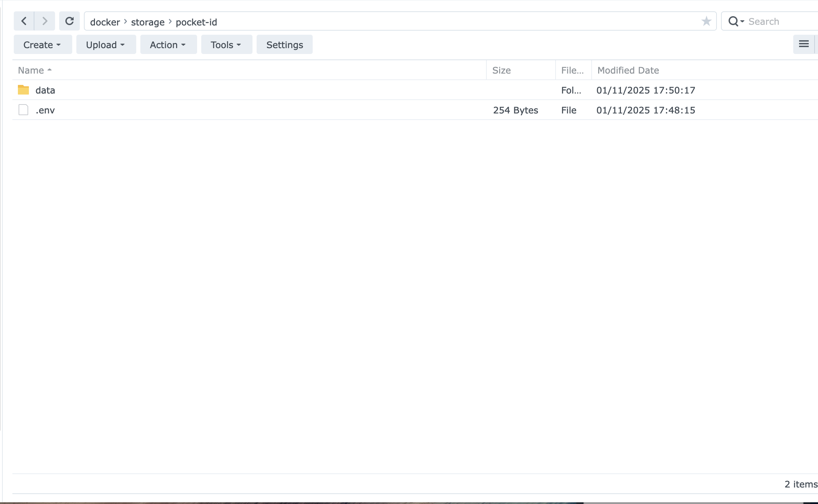Screen dimensions: 818x504
Task: Select the data folder name
Action: (x=45, y=90)
